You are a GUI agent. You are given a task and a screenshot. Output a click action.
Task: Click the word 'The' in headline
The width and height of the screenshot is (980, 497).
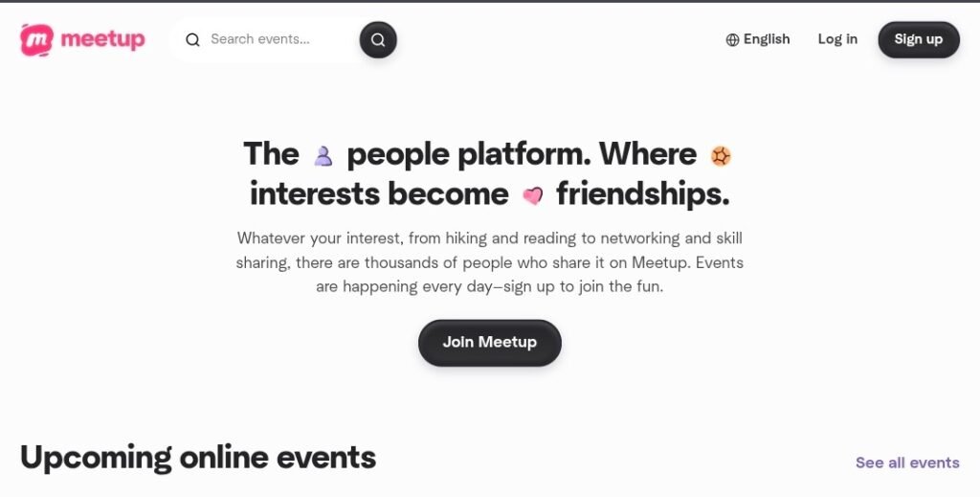point(271,154)
